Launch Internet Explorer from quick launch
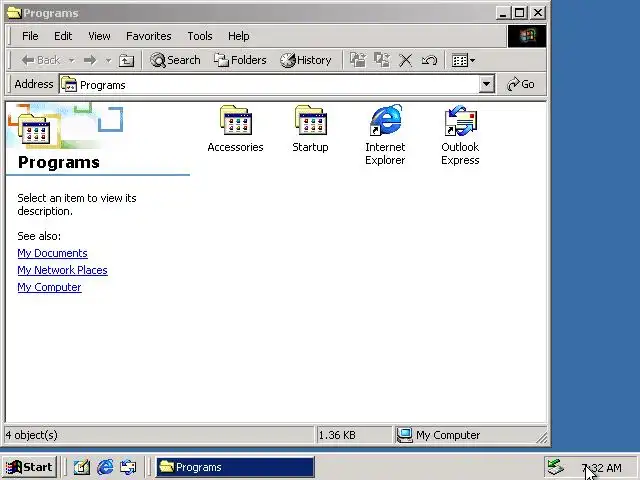Viewport: 640px width, 480px height. (105, 467)
